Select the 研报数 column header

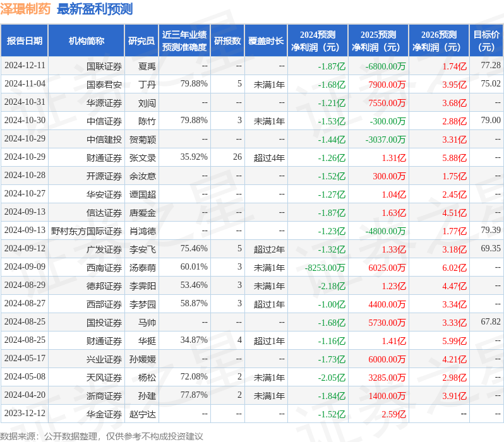tap(227, 41)
